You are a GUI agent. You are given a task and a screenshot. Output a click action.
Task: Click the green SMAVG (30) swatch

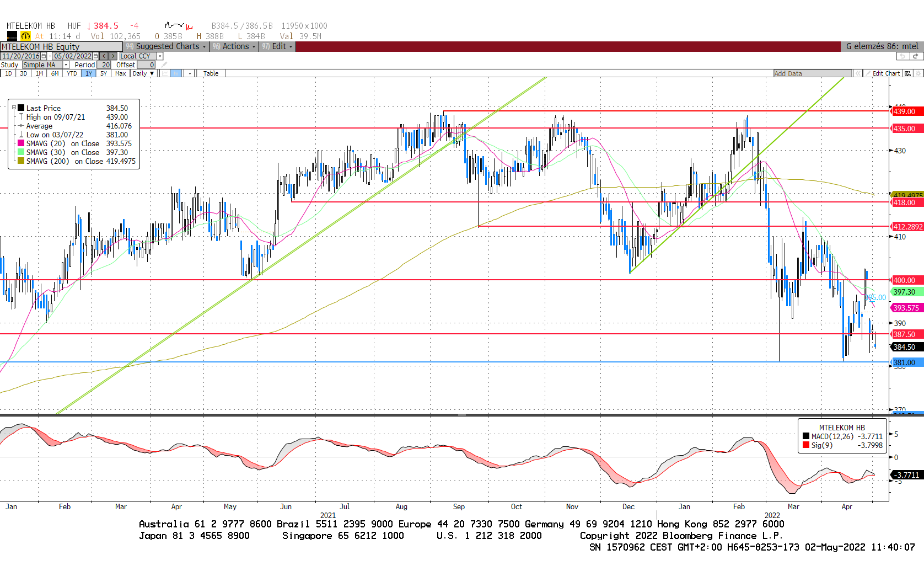tap(21, 152)
